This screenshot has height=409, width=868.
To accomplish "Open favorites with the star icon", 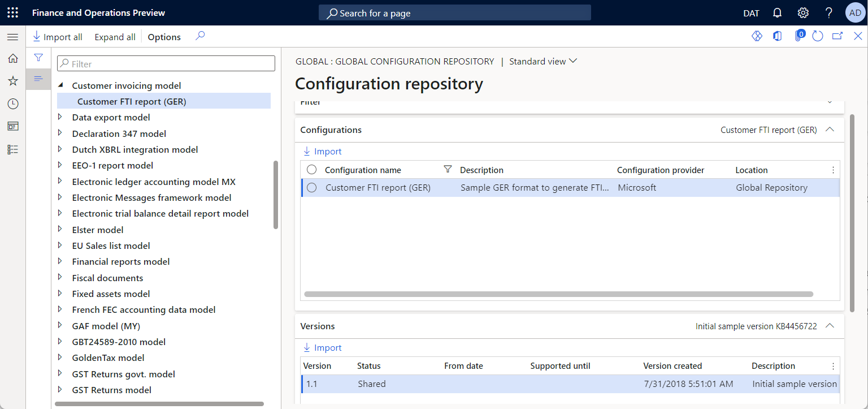I will coord(12,81).
